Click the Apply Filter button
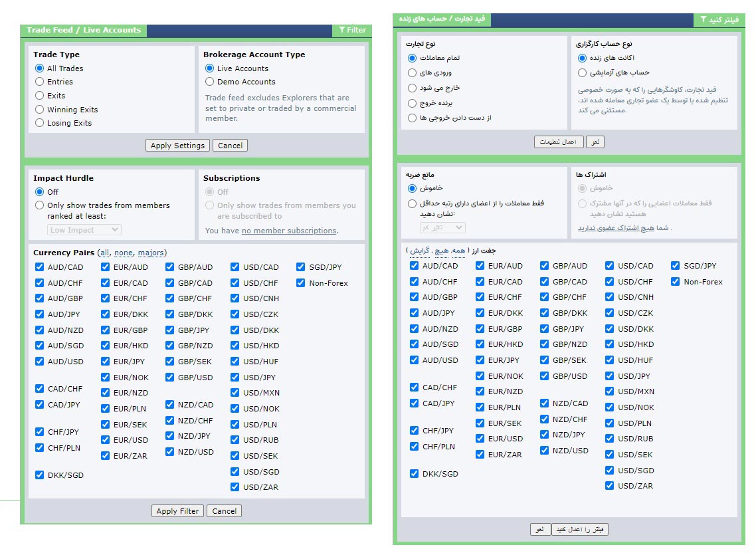The width and height of the screenshot is (756, 557). pos(177,511)
